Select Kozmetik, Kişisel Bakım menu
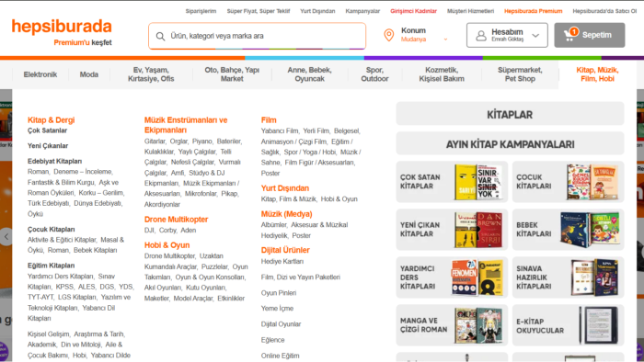 click(442, 74)
